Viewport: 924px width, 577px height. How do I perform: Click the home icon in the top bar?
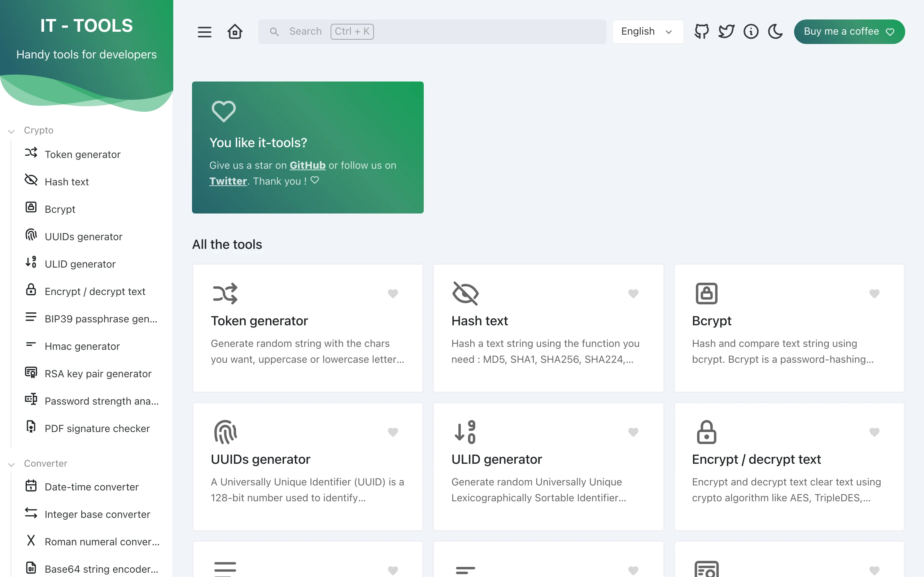point(235,32)
